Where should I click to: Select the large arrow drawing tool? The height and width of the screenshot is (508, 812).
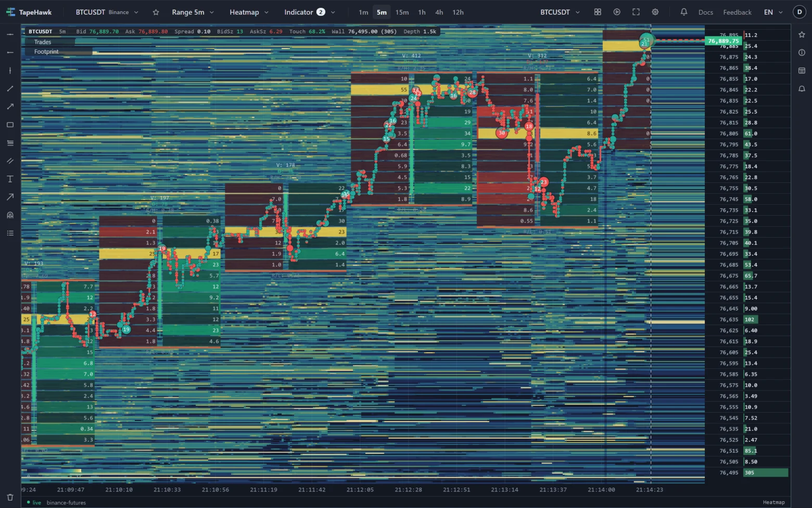pyautogui.click(x=10, y=197)
